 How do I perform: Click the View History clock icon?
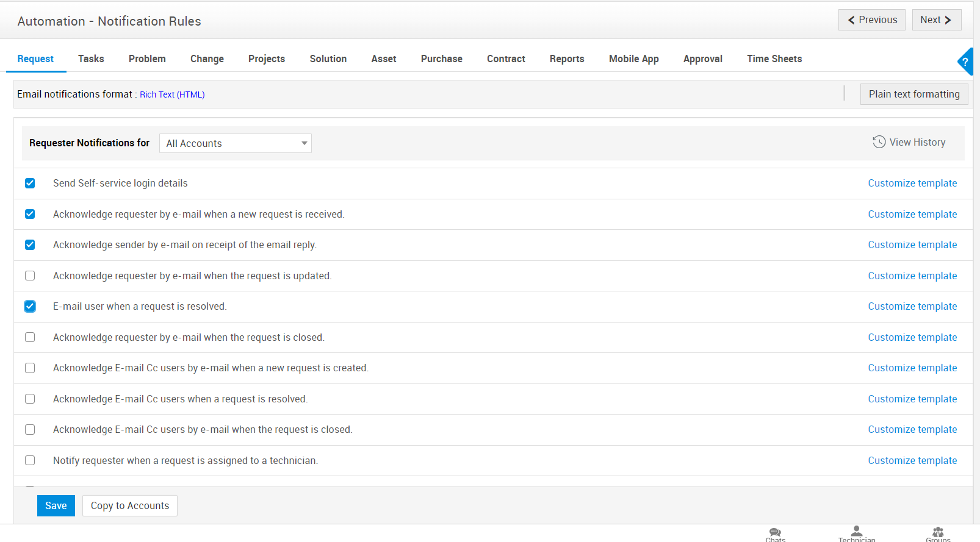pos(879,142)
